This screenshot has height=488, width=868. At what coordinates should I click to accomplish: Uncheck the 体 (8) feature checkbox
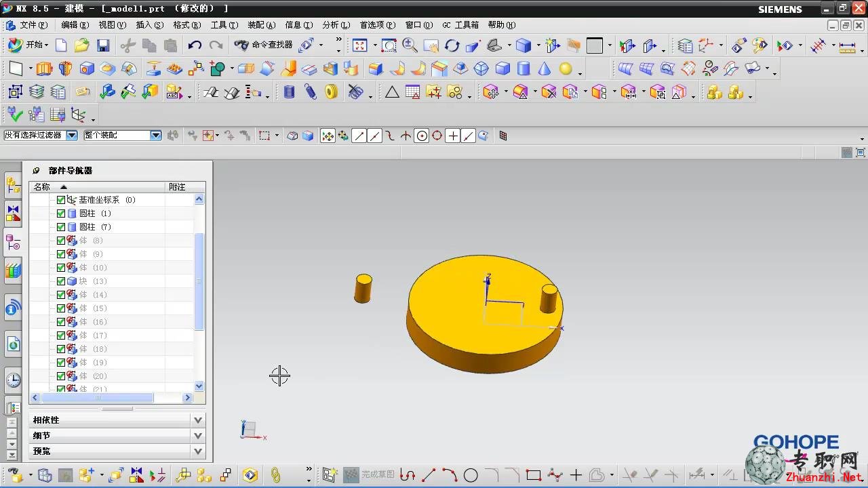click(61, 241)
